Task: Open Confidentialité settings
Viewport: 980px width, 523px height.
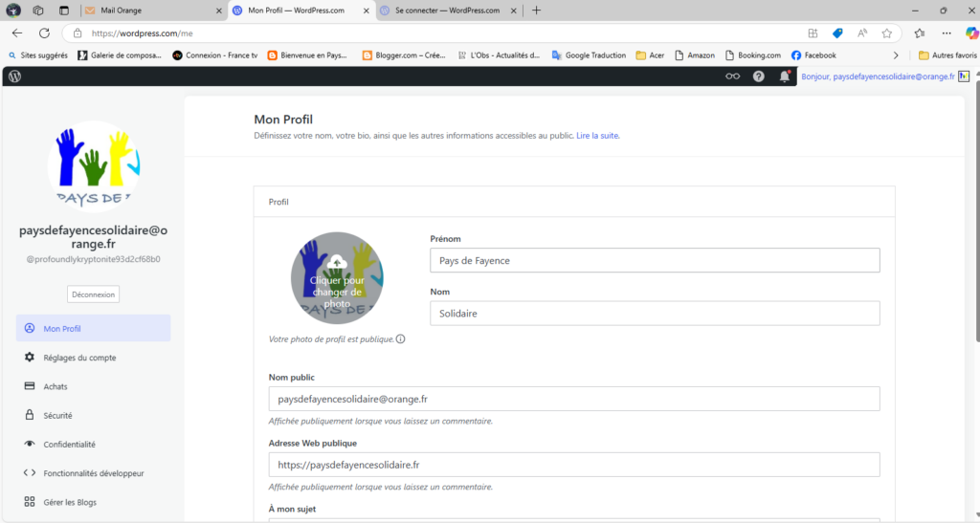Action: (69, 444)
